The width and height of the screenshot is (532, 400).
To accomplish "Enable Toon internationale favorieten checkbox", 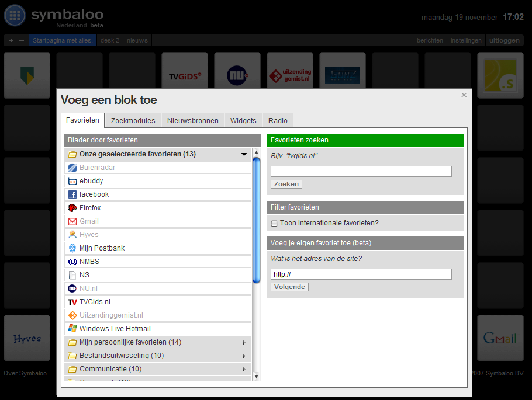I will coord(274,224).
